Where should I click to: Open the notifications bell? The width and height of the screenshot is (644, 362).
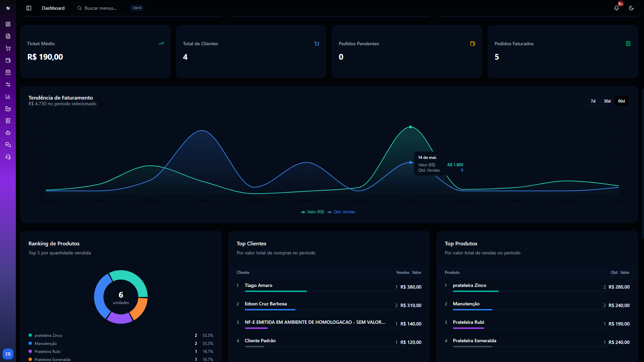616,8
